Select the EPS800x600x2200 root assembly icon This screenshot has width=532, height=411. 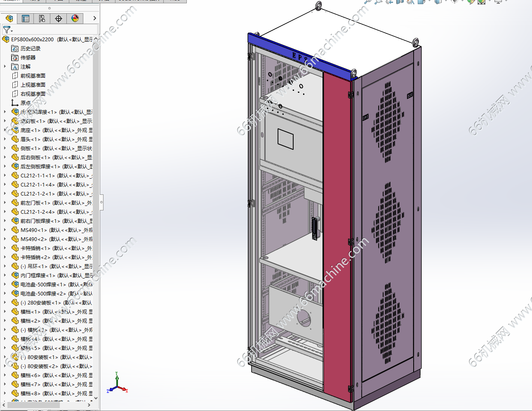coord(6,39)
